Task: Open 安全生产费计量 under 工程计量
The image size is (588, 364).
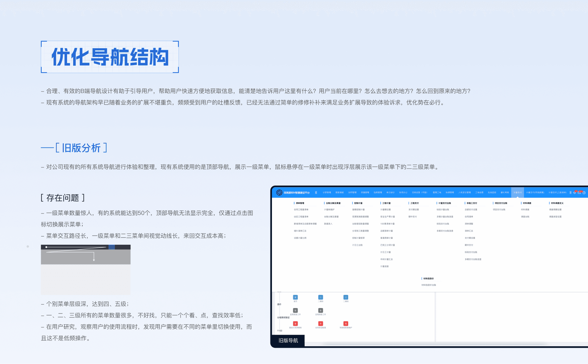Action: [387, 217]
